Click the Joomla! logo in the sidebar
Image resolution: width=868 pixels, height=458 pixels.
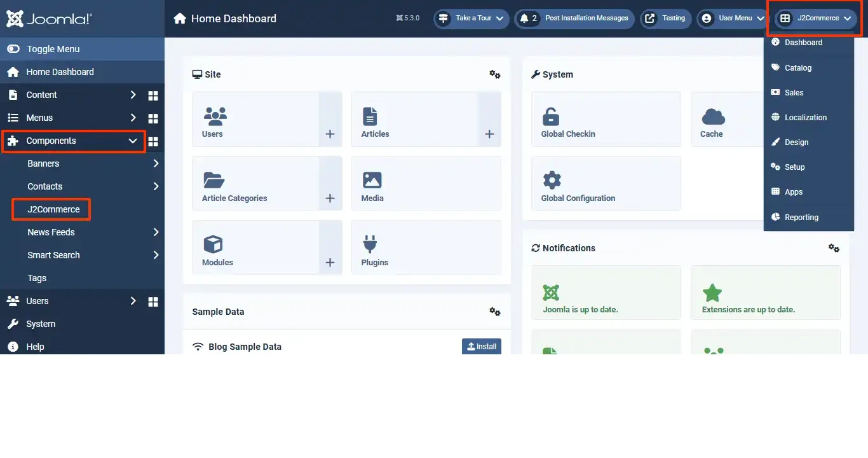coord(50,18)
